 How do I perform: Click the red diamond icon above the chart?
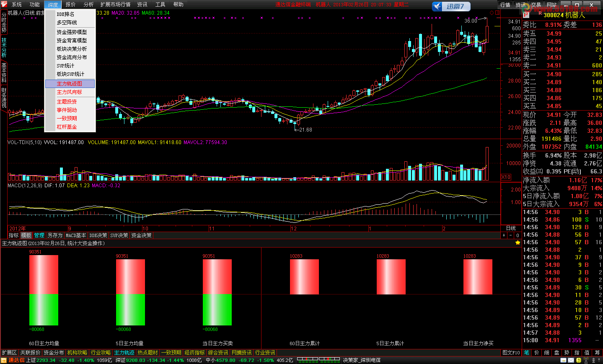coord(492,13)
